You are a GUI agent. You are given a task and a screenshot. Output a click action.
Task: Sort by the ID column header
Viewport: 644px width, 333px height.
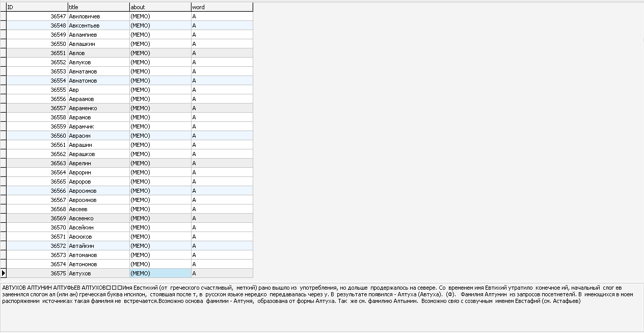[37, 7]
